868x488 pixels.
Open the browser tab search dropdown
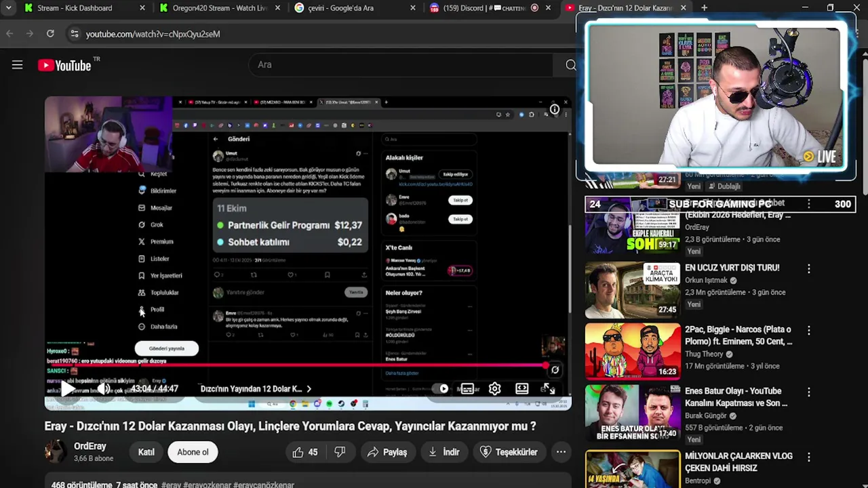coord(9,8)
